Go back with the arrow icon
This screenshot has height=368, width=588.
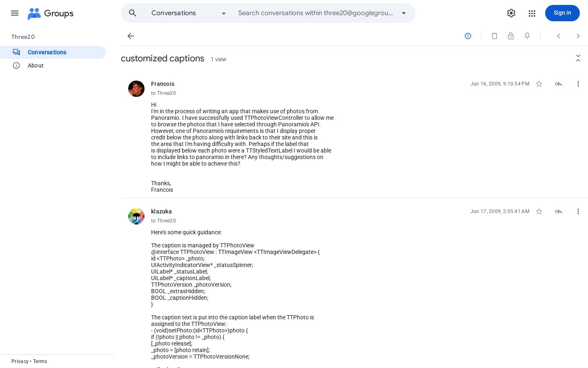point(131,36)
